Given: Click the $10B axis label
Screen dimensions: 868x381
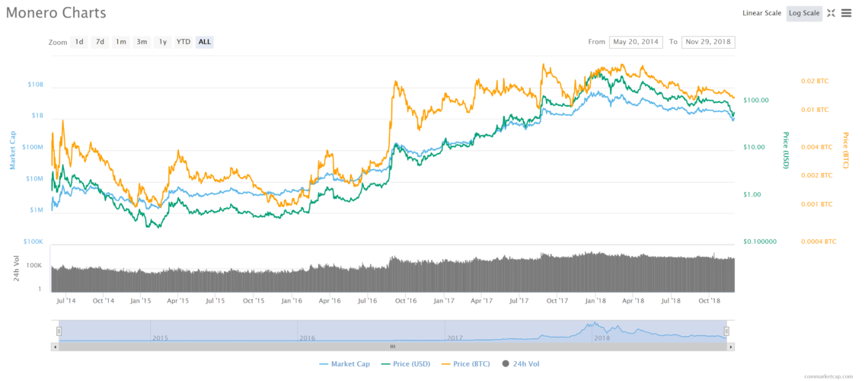Looking at the screenshot, I should point(36,85).
